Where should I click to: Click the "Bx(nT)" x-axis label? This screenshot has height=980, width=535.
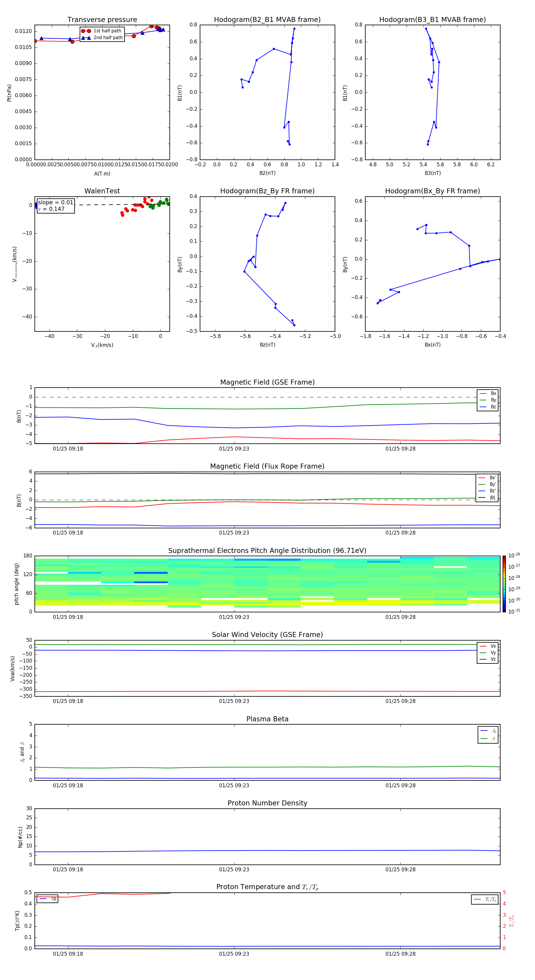click(x=432, y=345)
